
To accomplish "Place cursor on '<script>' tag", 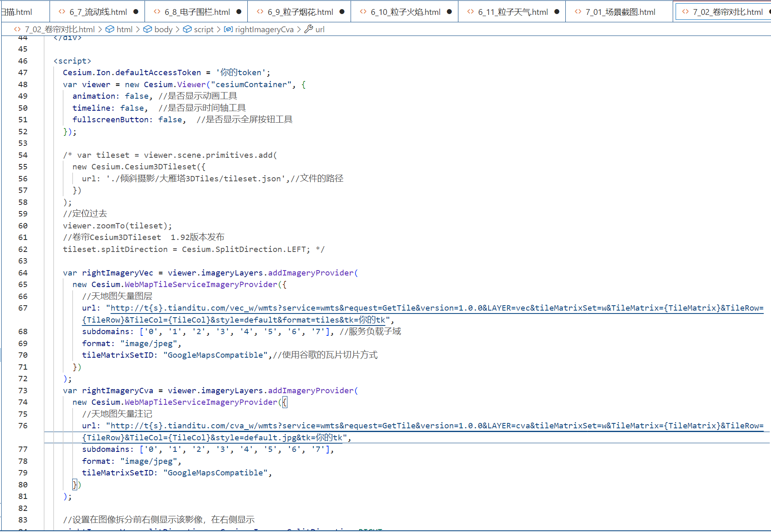I will 72,61.
